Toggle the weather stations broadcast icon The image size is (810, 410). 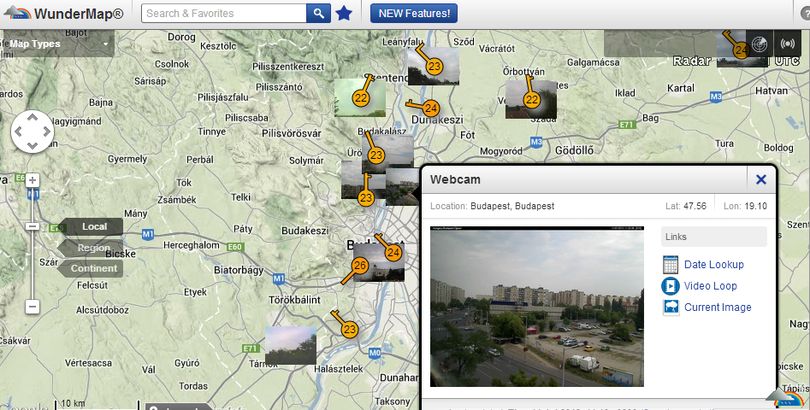point(787,43)
